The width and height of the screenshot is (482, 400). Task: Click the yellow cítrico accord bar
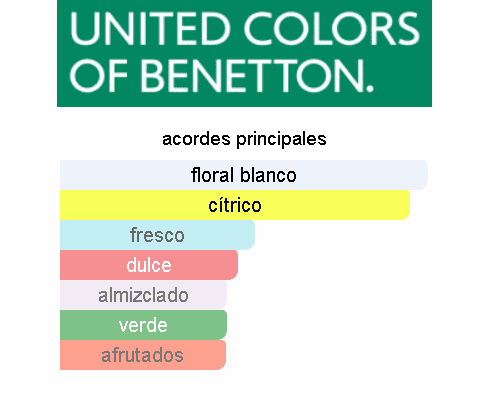tap(235, 205)
